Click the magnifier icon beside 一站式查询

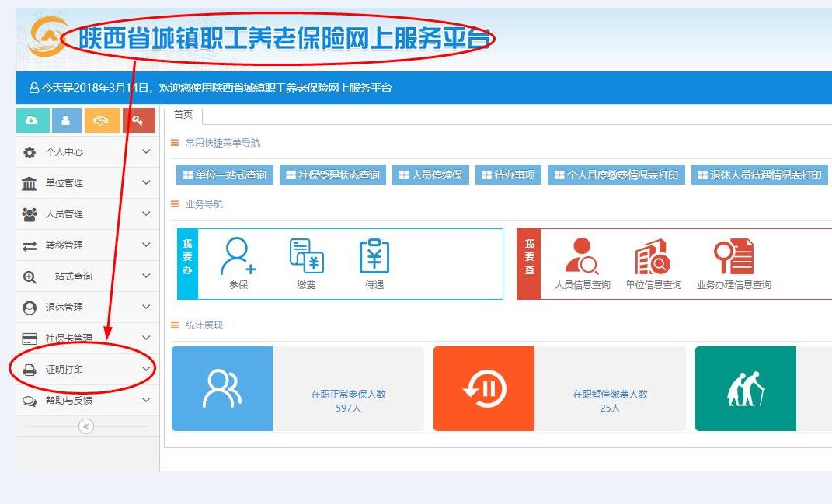point(30,277)
